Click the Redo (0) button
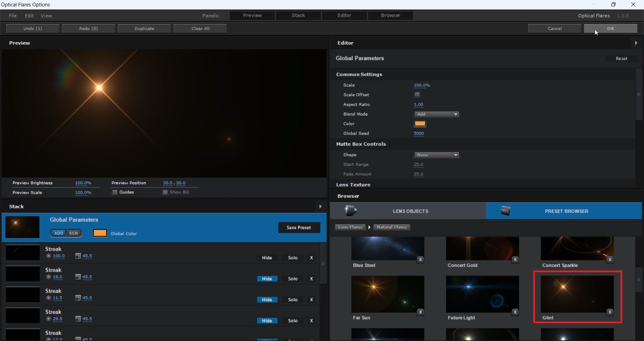 [x=89, y=29]
